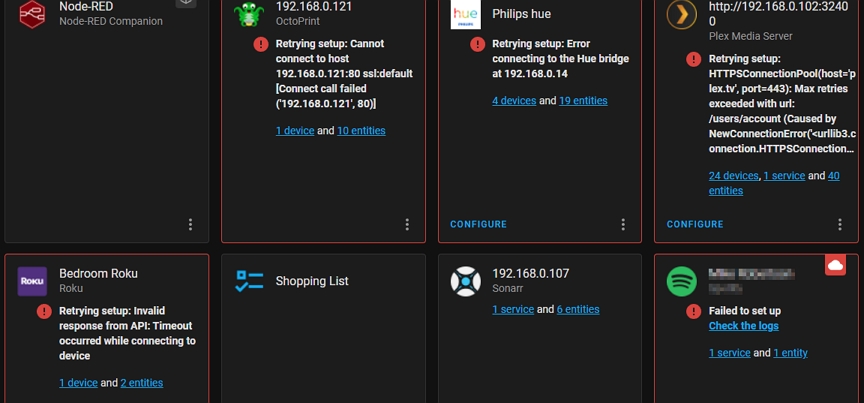The height and width of the screenshot is (403, 864).
Task: Click the Shopping List checklist icon
Action: pyautogui.click(x=249, y=281)
